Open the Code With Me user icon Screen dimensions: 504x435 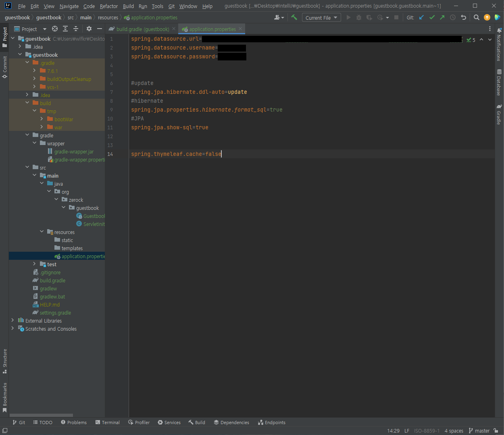click(x=279, y=17)
